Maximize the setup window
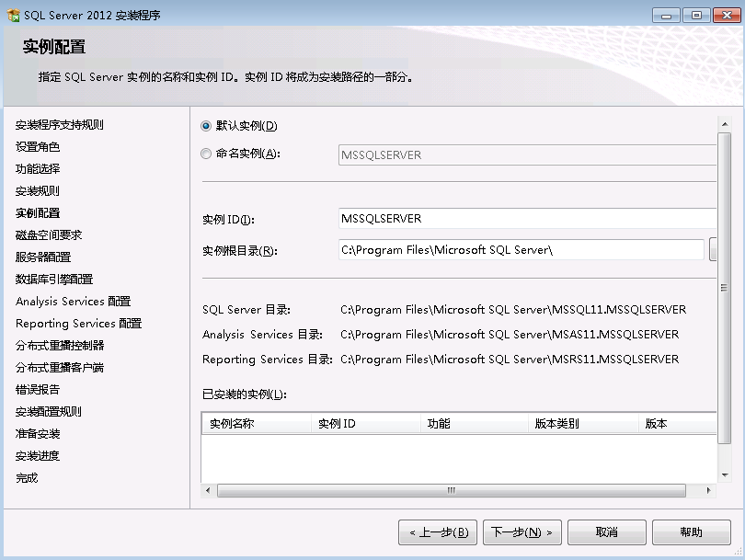Viewport: 745px width, 560px height. (696, 16)
